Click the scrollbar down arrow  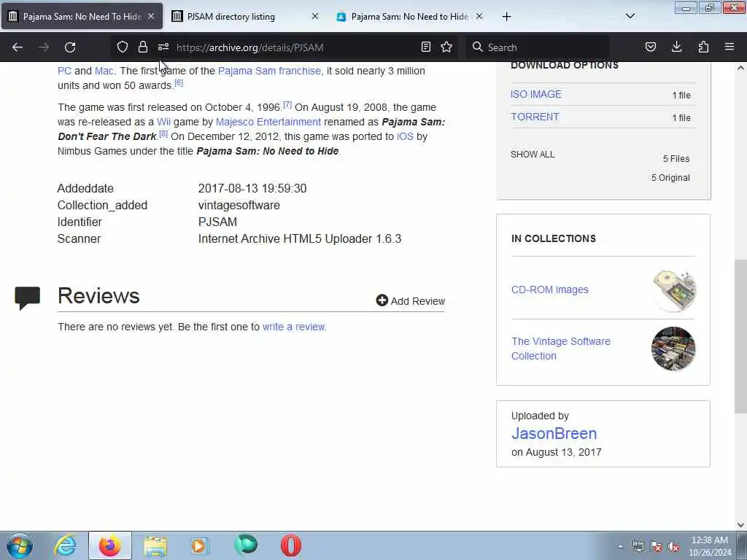point(740,525)
